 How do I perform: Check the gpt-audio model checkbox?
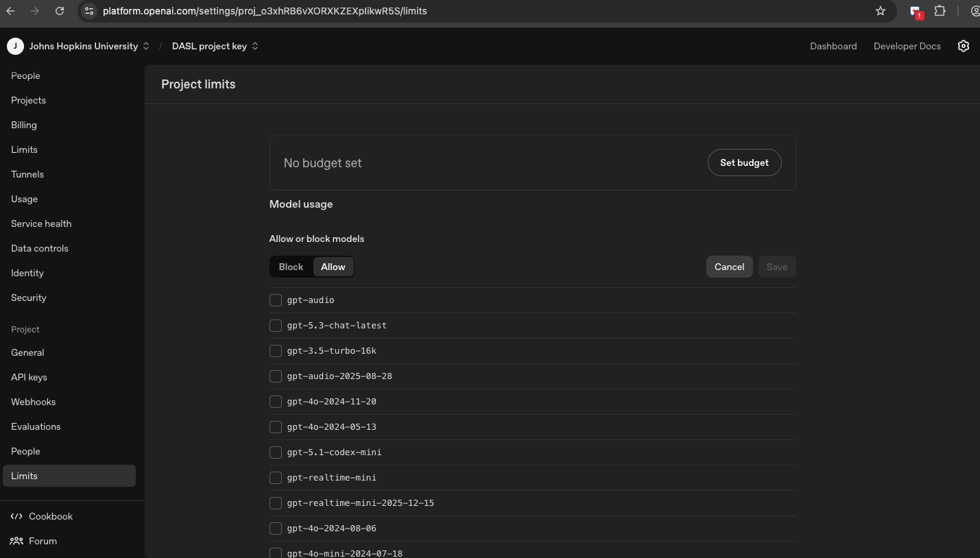(x=276, y=300)
